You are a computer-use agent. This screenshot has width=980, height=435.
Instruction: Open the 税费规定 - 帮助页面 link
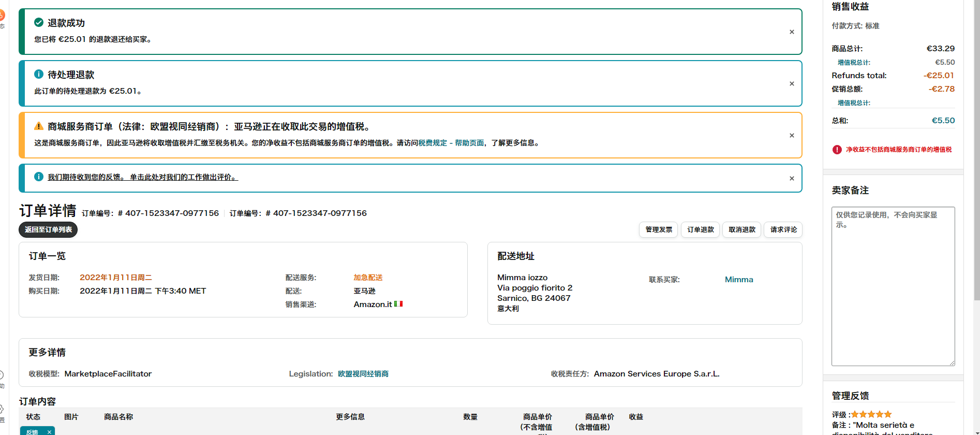point(451,143)
